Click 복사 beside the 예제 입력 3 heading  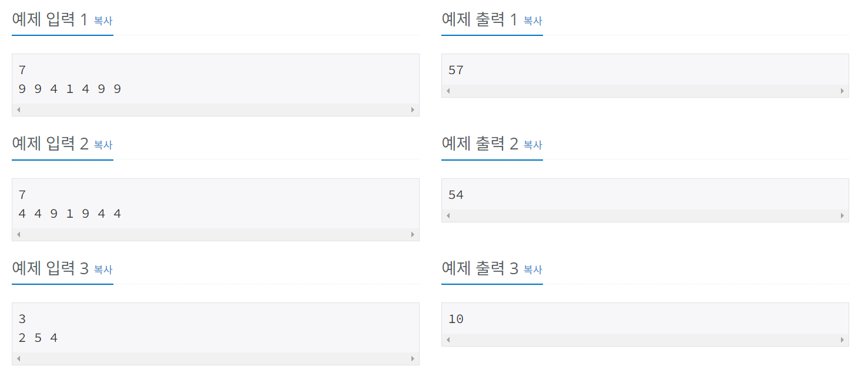coord(103,269)
